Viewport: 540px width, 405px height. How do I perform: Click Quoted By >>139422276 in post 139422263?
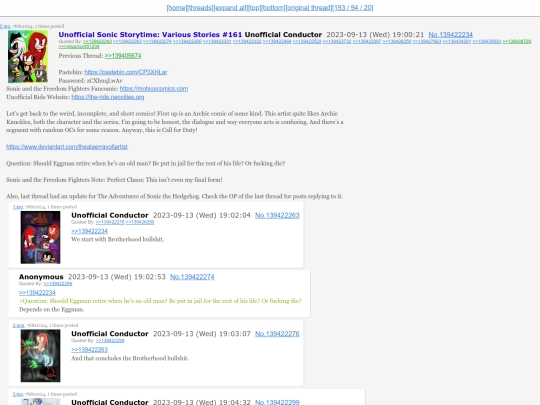(110, 222)
